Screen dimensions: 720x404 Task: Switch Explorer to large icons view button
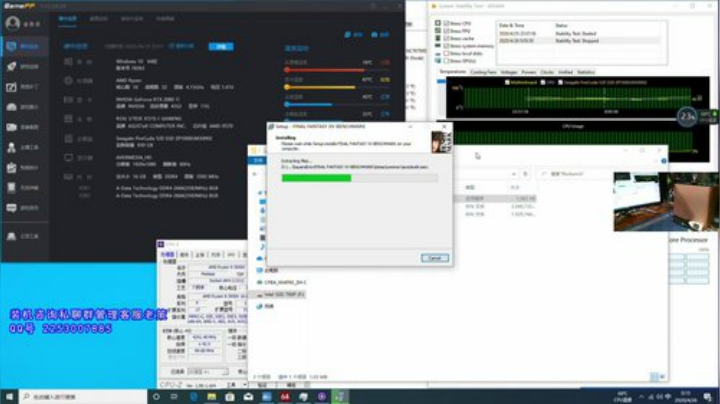pos(662,377)
